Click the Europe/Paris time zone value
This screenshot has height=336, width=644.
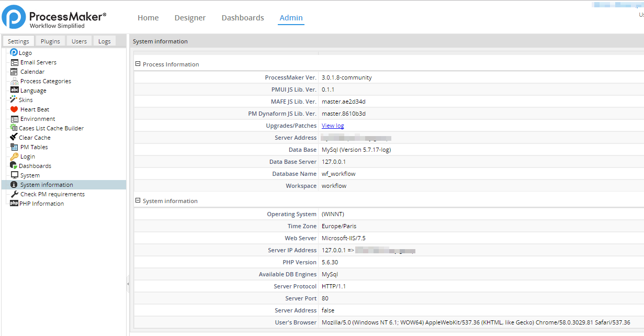[x=339, y=226]
